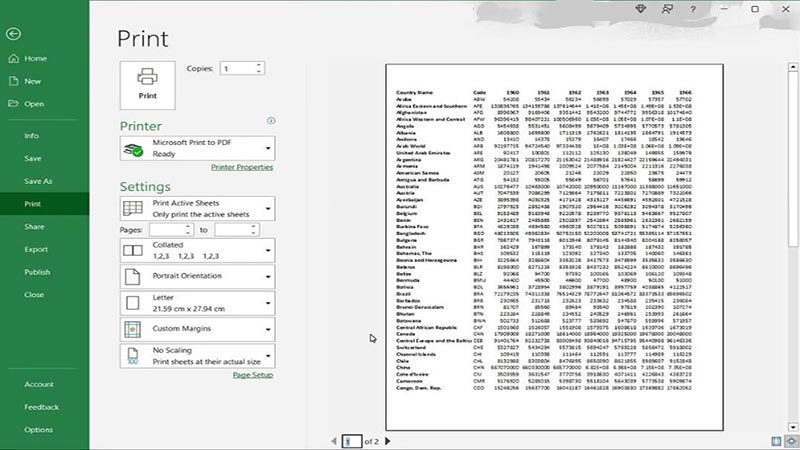The width and height of the screenshot is (800, 450).
Task: Toggle Show Margins in preview
Action: (776, 441)
